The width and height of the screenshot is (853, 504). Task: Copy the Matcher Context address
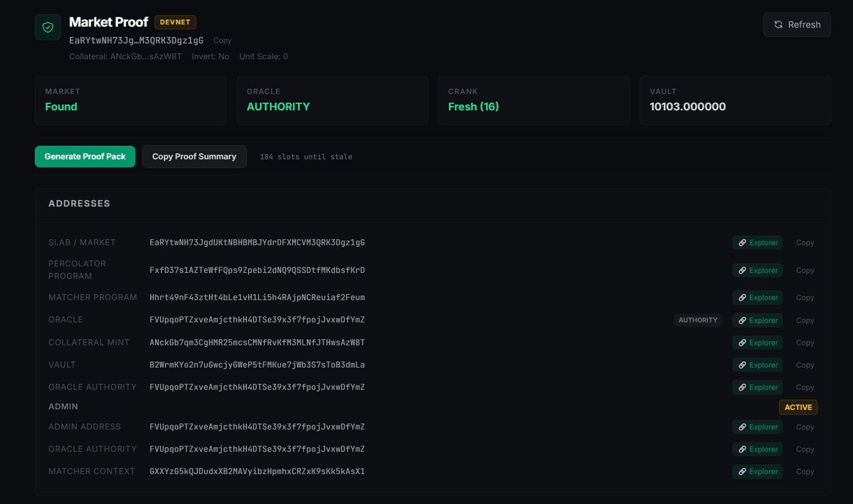(805, 471)
